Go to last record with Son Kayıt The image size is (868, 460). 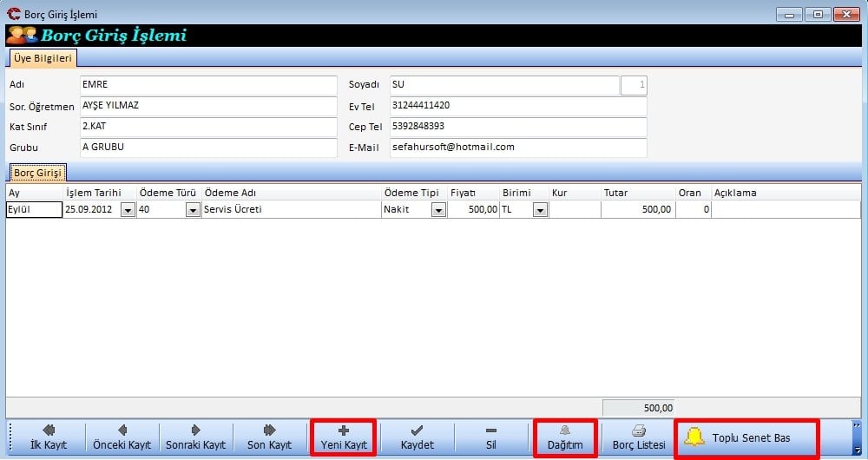[269, 437]
